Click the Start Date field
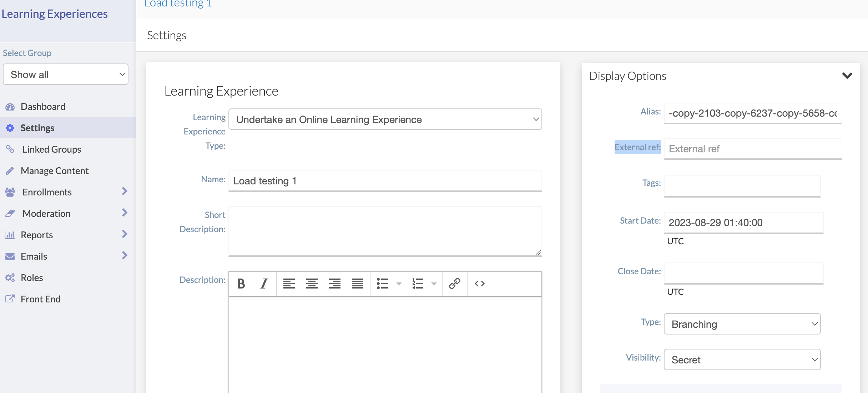 coord(743,223)
